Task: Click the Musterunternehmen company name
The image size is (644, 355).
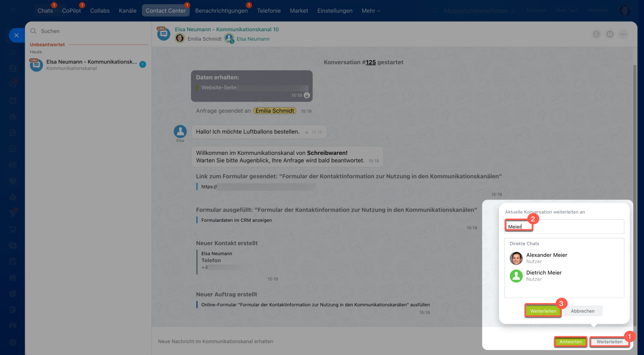Action: (x=474, y=11)
